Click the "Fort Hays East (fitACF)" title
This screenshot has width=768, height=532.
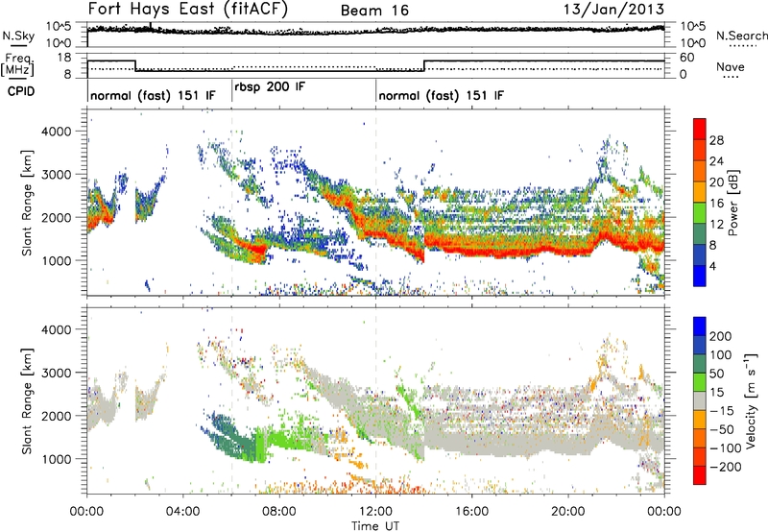[x=188, y=9]
